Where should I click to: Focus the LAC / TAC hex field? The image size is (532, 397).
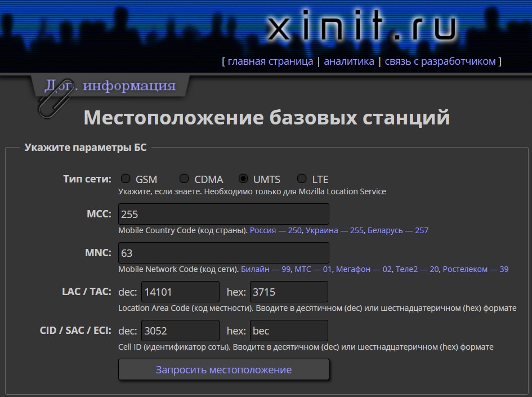pos(289,292)
